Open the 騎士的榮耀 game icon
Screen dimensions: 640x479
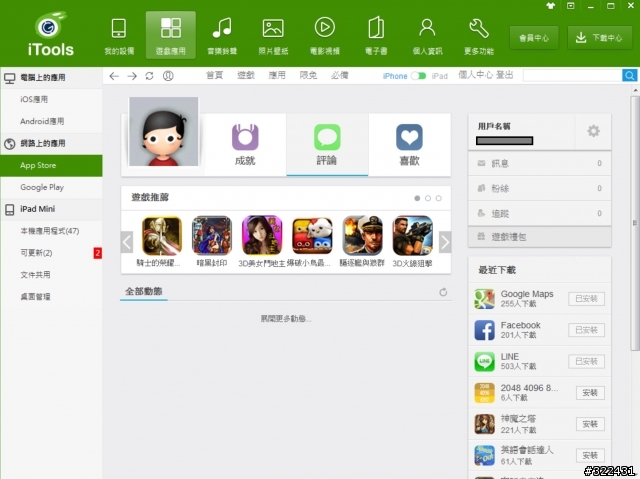(162, 236)
